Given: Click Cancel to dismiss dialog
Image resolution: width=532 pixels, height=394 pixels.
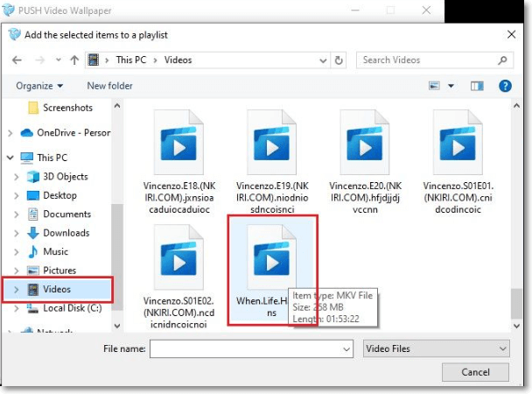Looking at the screenshot, I should click(475, 372).
